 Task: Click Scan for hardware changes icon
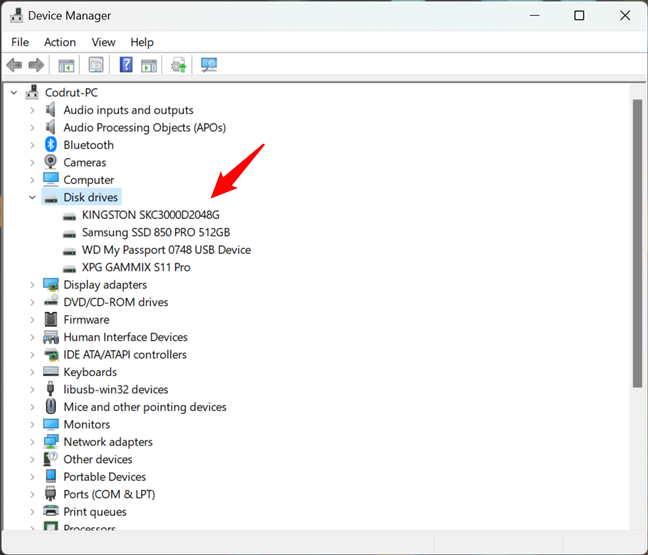[209, 65]
